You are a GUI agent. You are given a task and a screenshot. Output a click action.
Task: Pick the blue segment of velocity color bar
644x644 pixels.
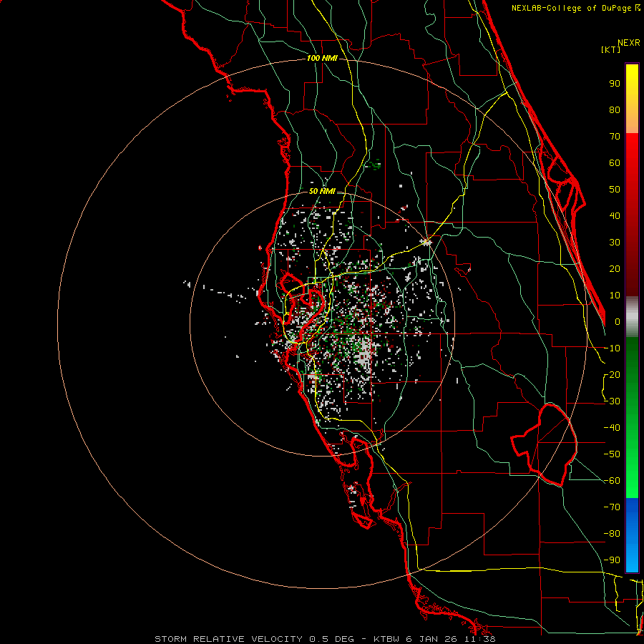click(632, 535)
